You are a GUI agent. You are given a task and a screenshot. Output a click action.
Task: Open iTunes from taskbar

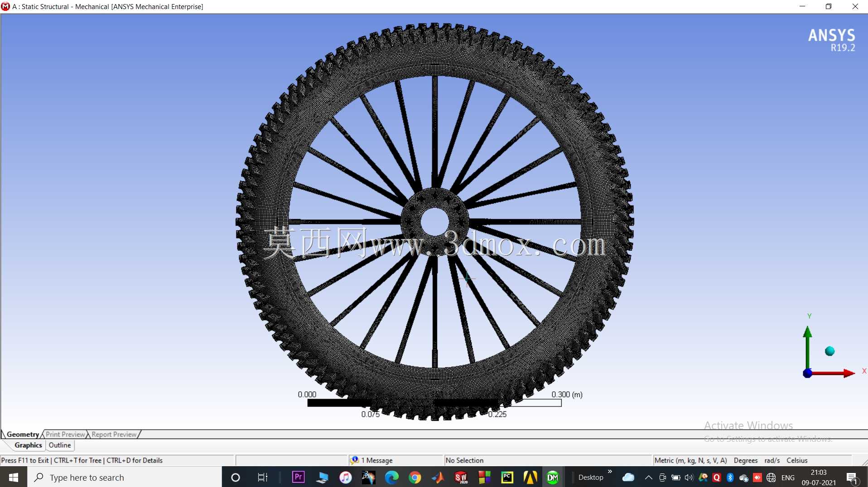coord(345,477)
